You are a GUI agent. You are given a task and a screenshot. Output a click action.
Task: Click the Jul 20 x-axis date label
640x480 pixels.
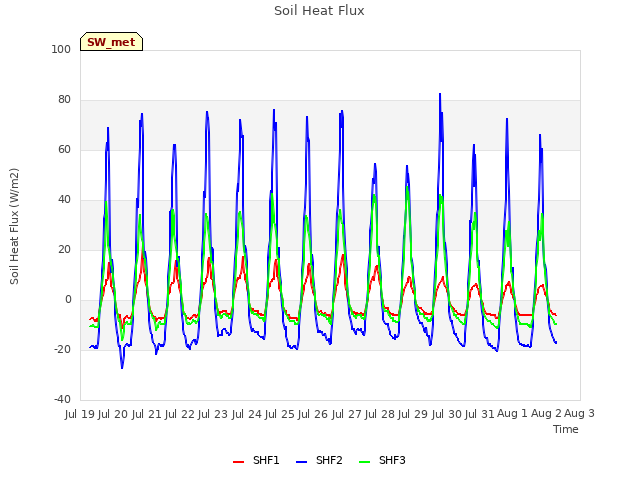tap(113, 414)
